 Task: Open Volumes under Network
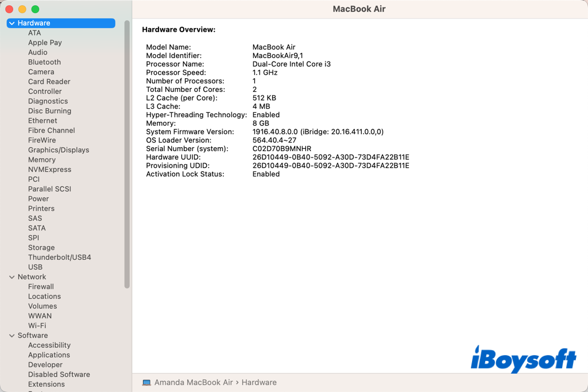point(42,306)
